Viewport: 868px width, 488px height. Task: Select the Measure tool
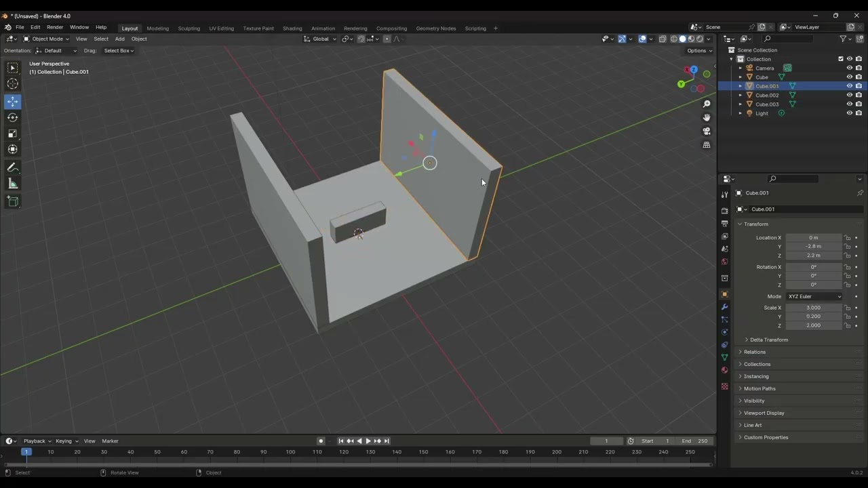(x=12, y=184)
